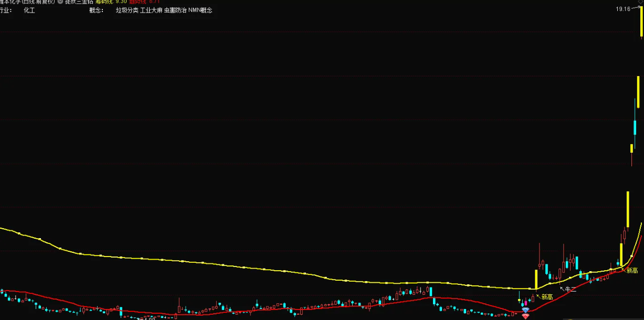The image size is (644, 320).
Task: Click the chart title with 日线.前复权
Action: tap(27, 2)
